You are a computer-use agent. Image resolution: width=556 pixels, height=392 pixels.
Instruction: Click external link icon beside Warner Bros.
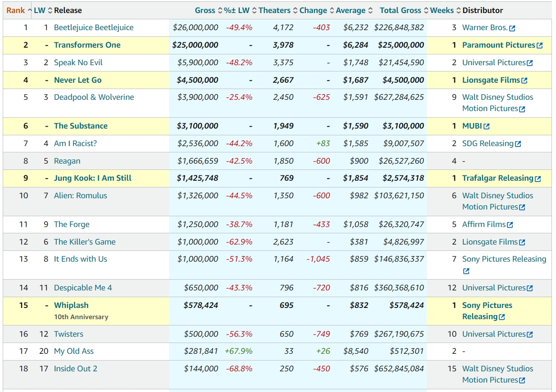click(512, 28)
